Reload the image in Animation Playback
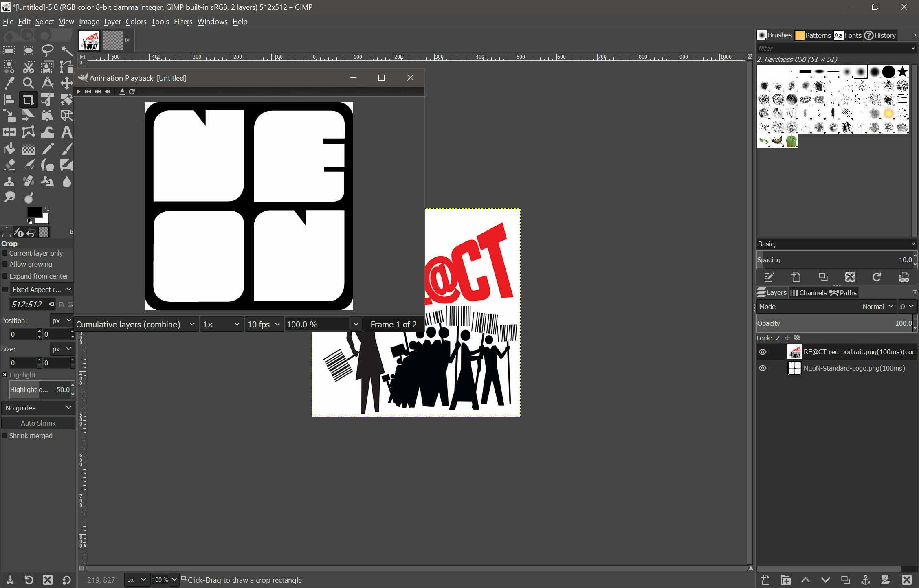Viewport: 919px width, 588px height. (x=132, y=92)
